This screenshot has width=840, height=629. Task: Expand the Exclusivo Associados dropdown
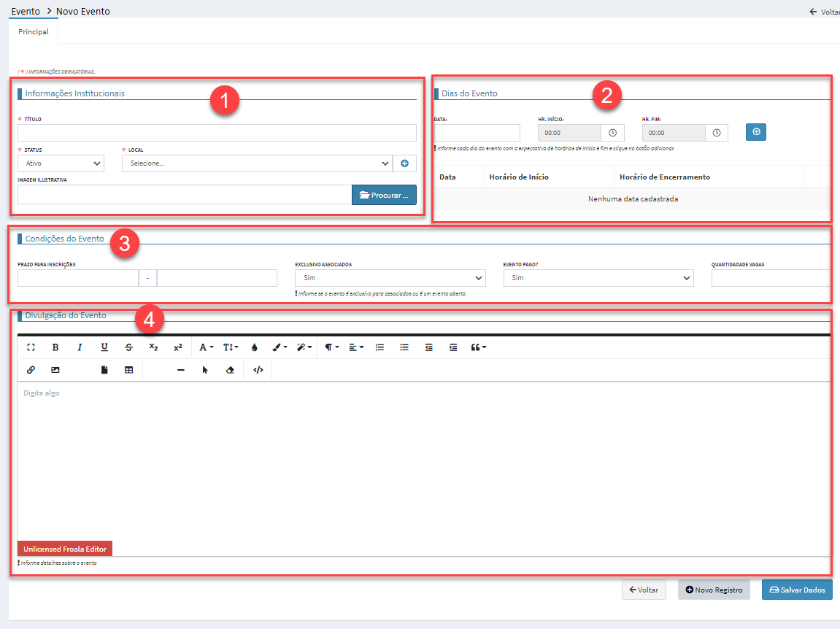pos(390,278)
